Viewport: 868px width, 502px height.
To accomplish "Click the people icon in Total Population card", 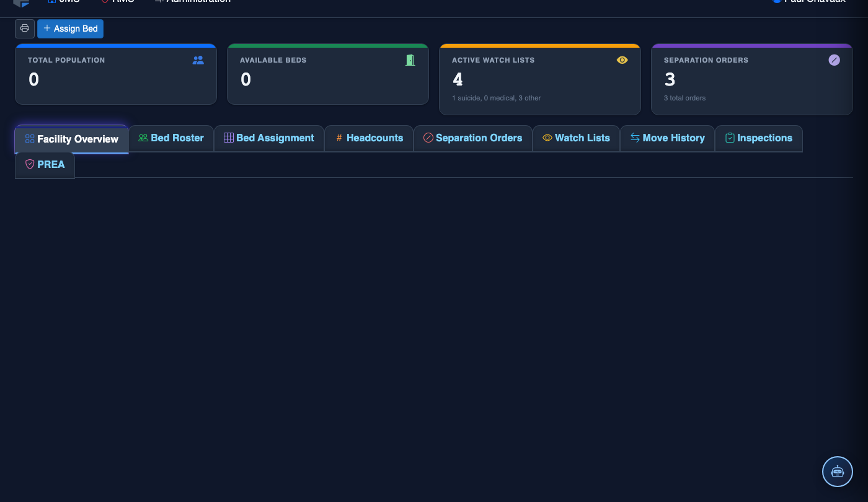I will click(198, 60).
